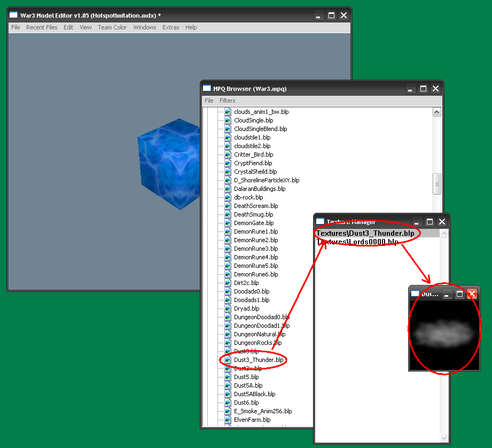Click the Texture Manager scroll up arrow
This screenshot has height=448, width=492.
(444, 233)
